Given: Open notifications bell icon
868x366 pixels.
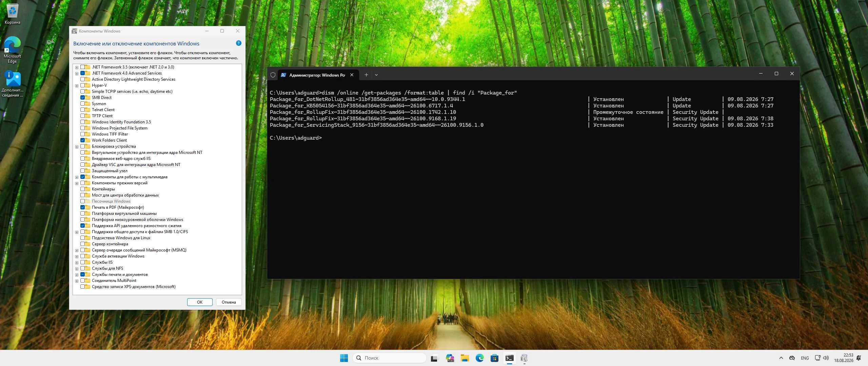Looking at the screenshot, I should [x=859, y=358].
